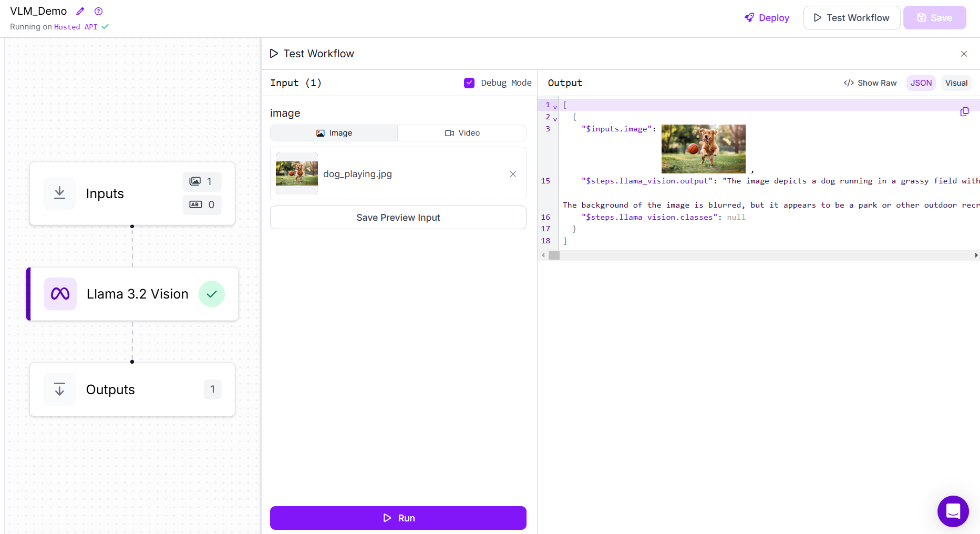This screenshot has height=534, width=980.
Task: Click the pencil icon to rename VLM_Demo
Action: [x=80, y=11]
